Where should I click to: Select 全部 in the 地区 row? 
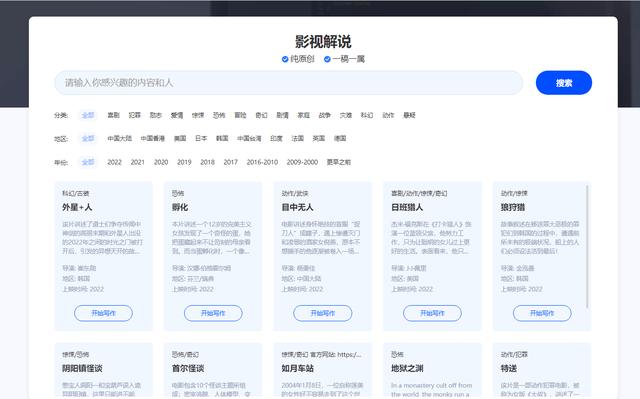[88, 139]
